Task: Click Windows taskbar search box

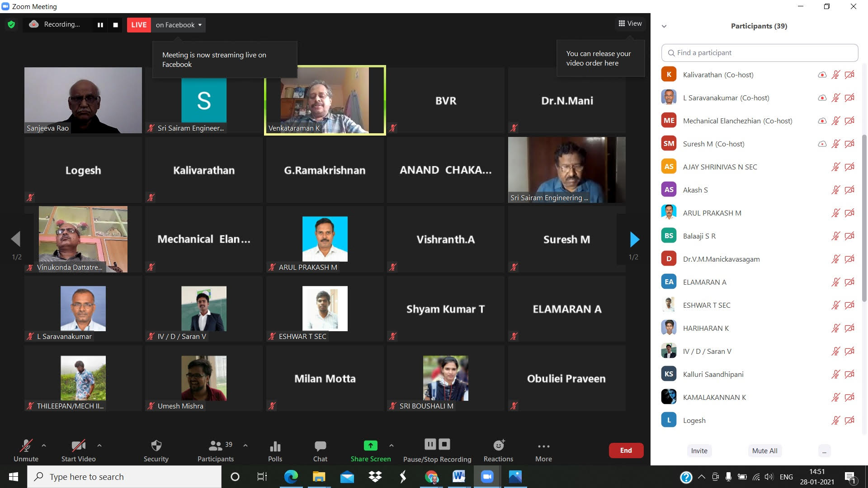Action: coord(124,477)
